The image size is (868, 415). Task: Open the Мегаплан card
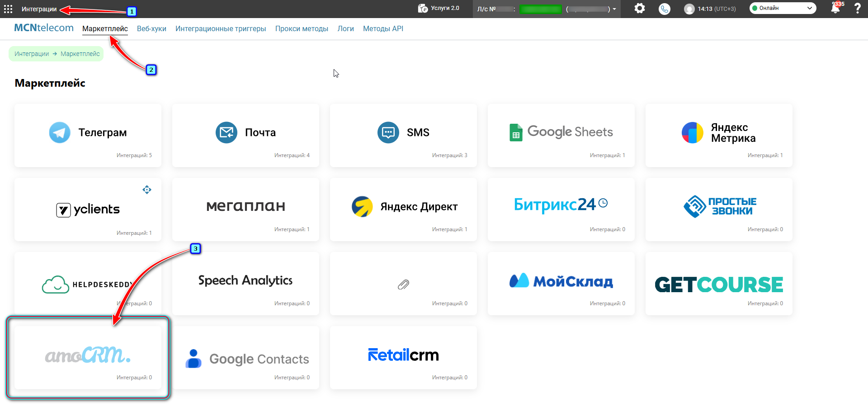click(x=245, y=210)
